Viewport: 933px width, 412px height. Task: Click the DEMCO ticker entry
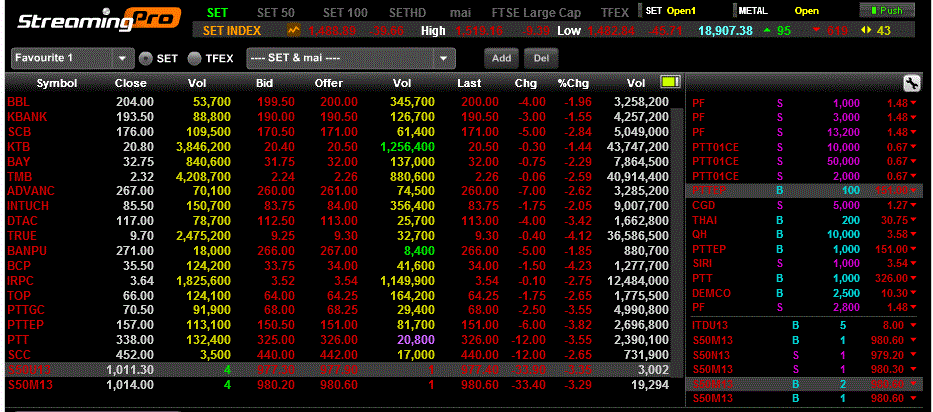pyautogui.click(x=806, y=293)
